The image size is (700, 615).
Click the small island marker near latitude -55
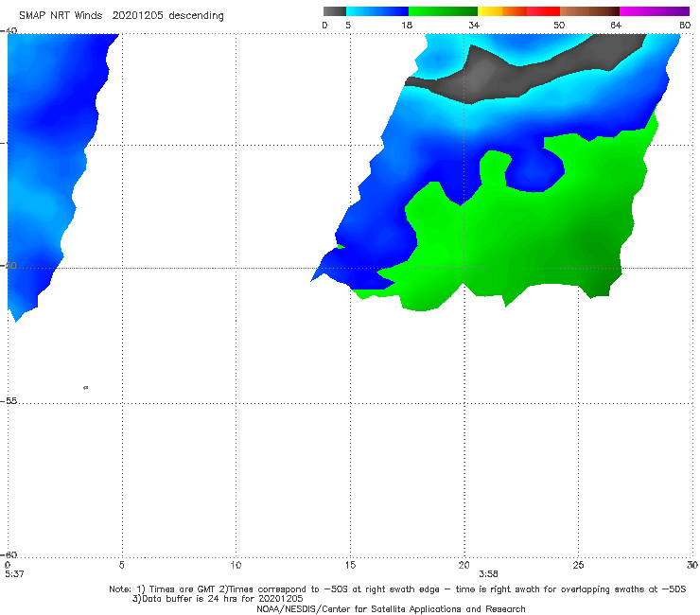(86, 387)
